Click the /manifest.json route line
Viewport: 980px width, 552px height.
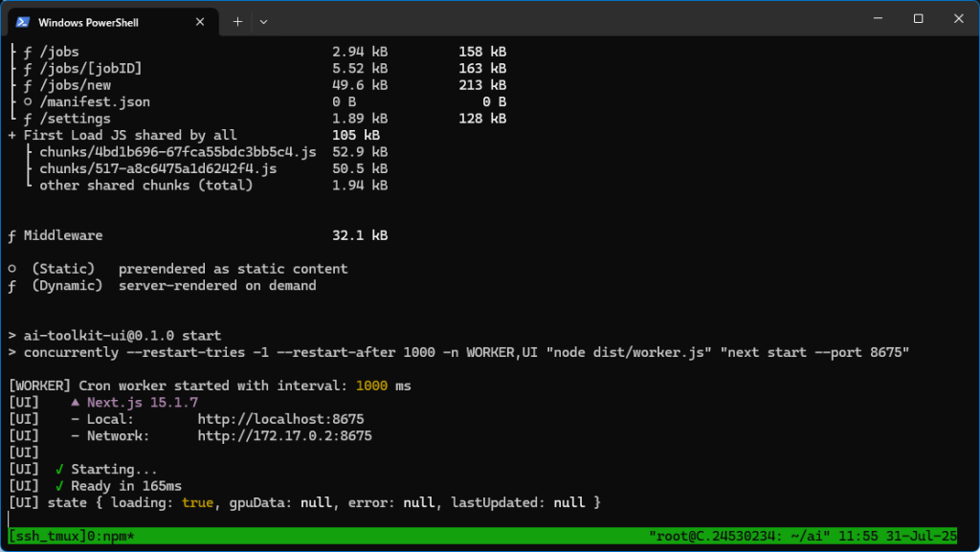click(x=258, y=102)
